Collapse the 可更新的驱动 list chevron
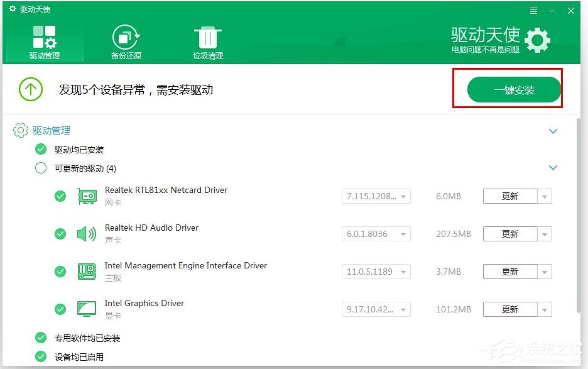Image resolution: width=588 pixels, height=369 pixels. (553, 168)
